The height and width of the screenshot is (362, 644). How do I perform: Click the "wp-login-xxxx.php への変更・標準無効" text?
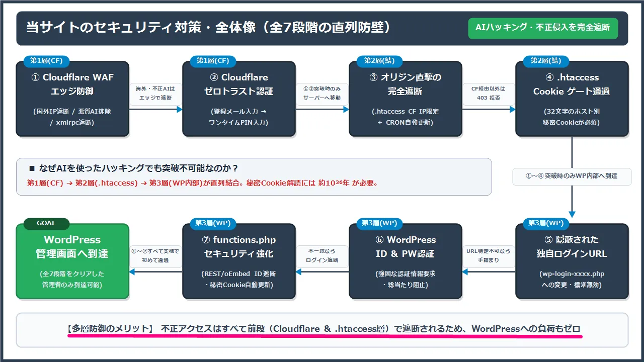click(x=572, y=280)
